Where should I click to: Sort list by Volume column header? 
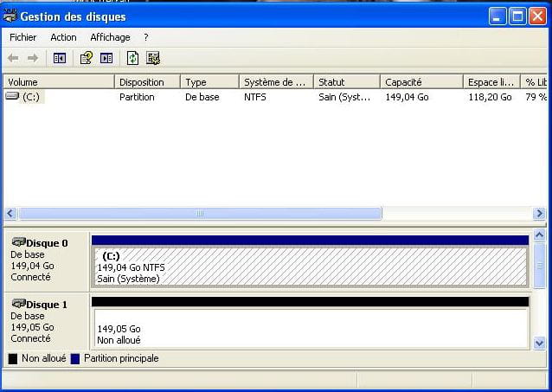click(x=59, y=82)
